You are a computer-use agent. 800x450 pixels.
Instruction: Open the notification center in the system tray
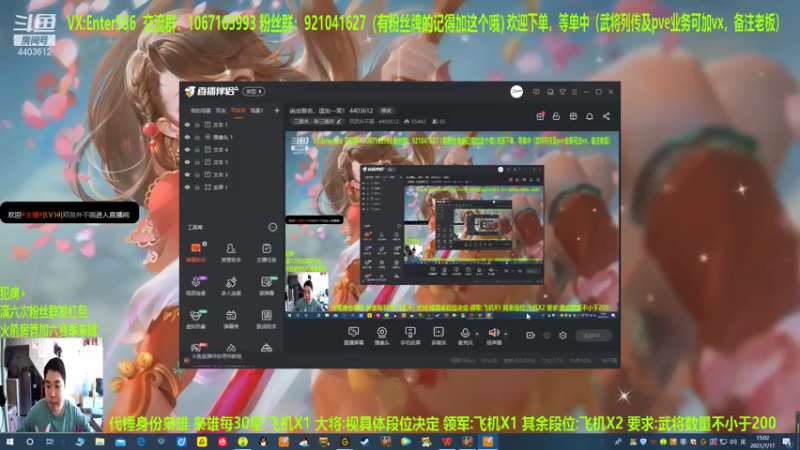(787, 442)
